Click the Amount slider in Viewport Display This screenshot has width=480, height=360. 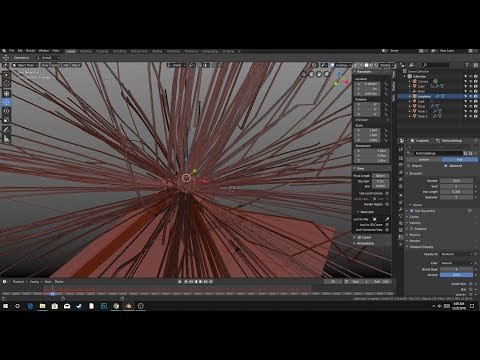456,275
